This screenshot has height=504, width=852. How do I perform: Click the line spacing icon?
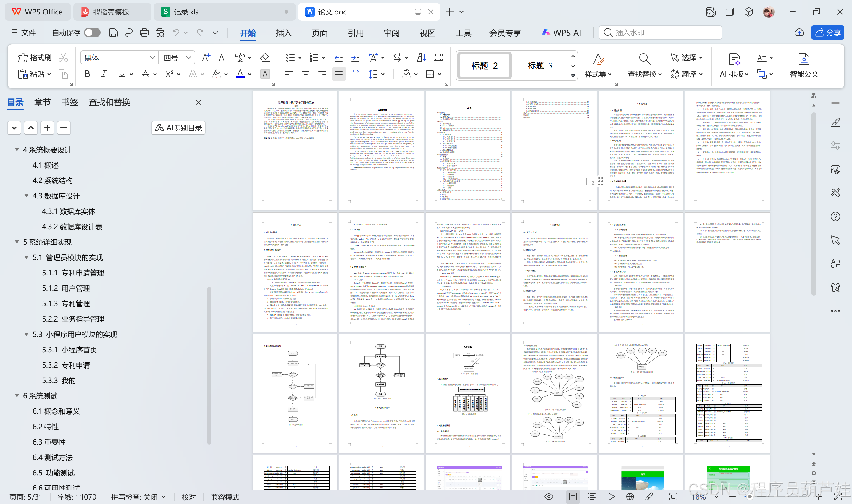(373, 74)
